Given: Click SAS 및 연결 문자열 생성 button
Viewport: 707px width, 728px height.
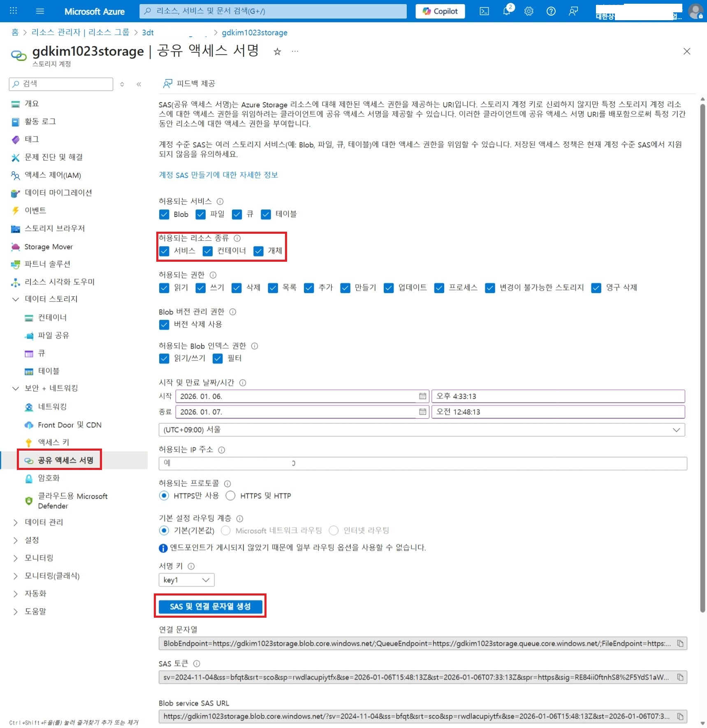Looking at the screenshot, I should coord(210,607).
